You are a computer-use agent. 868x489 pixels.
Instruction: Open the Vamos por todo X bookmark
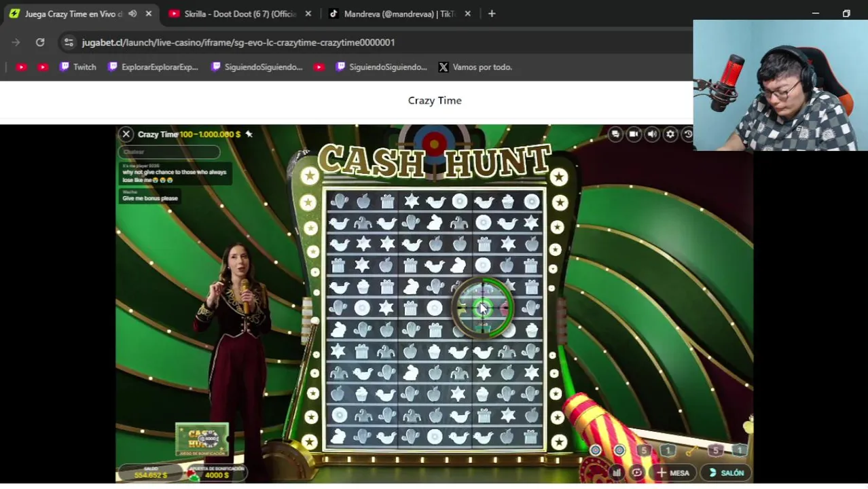click(475, 67)
